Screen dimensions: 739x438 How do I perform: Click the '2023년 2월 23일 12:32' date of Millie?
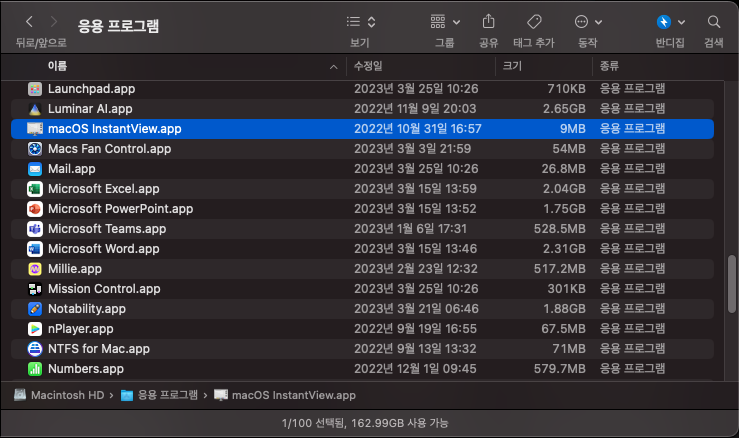tap(416, 269)
